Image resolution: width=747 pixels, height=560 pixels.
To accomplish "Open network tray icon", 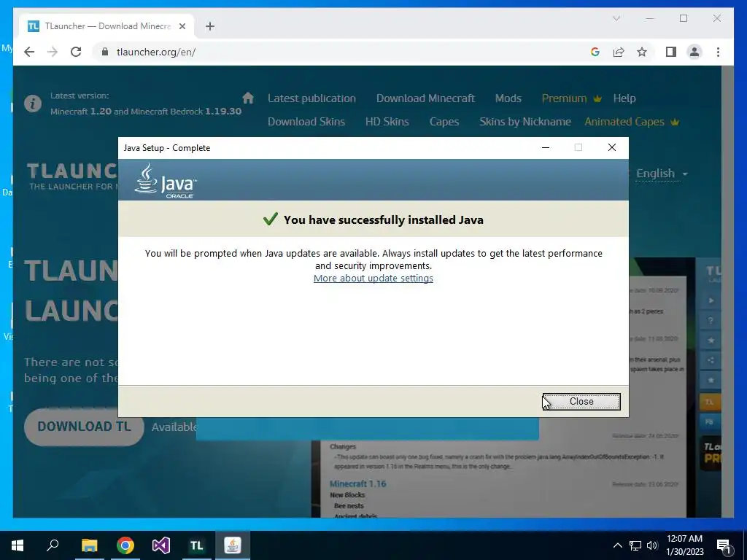I will tap(635, 545).
